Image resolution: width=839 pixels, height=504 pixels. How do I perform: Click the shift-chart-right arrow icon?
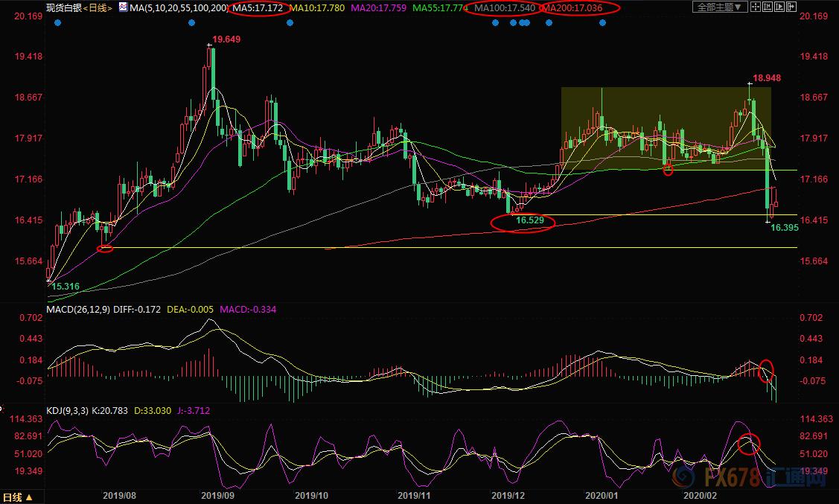pos(791,7)
